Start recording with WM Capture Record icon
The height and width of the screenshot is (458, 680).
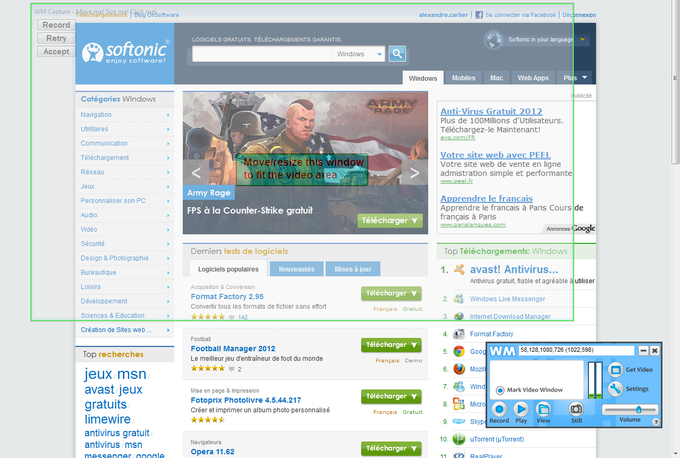tap(499, 409)
